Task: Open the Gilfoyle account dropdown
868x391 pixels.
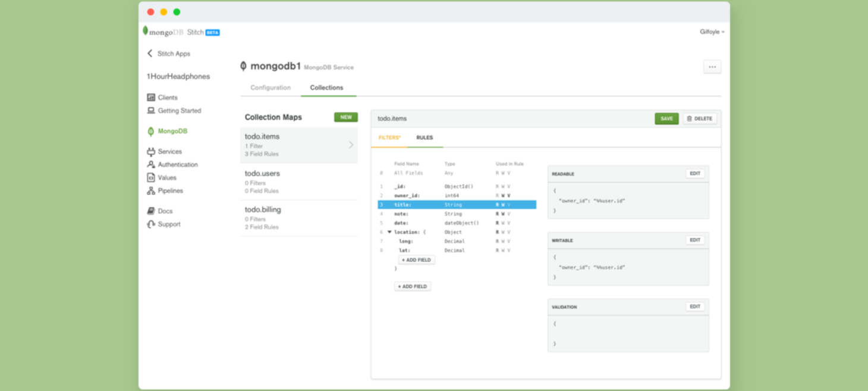Action: [712, 32]
